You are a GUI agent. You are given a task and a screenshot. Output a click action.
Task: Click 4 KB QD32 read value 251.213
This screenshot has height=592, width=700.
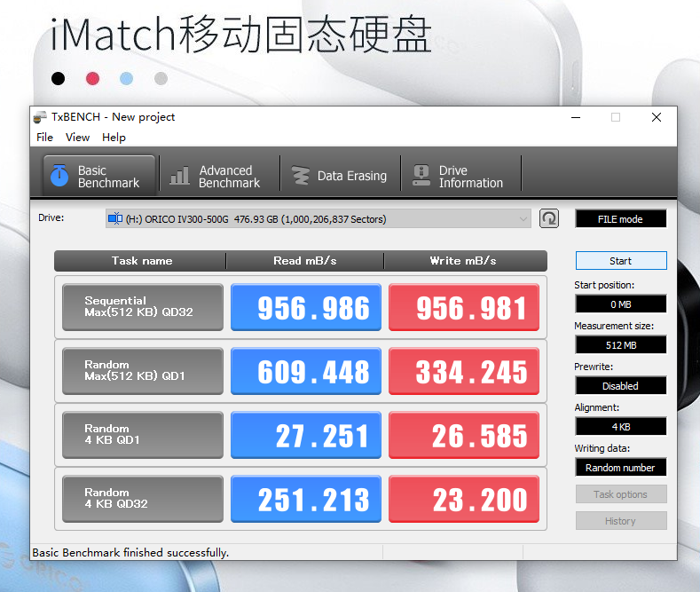(x=306, y=499)
